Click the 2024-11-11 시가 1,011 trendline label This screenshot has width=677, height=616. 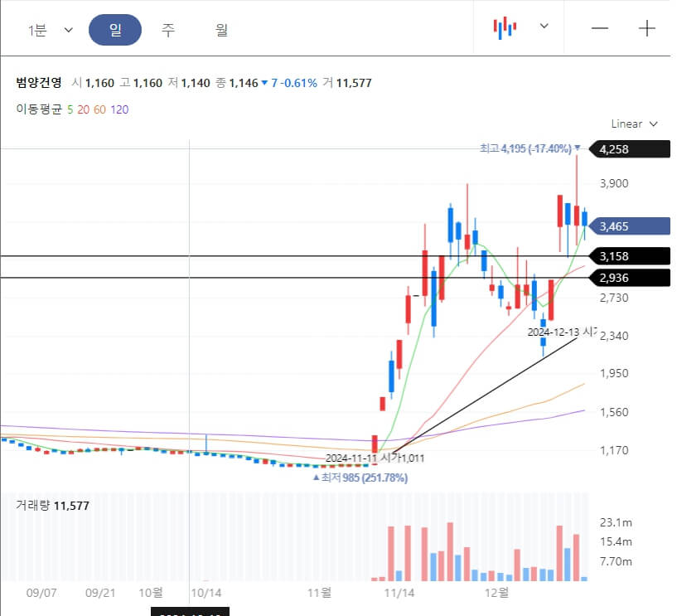(x=375, y=458)
